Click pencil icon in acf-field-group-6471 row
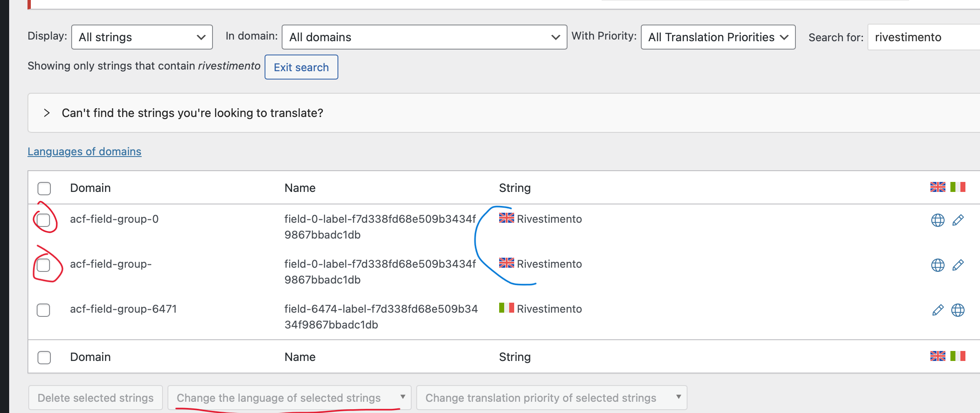The image size is (980, 413). pyautogui.click(x=937, y=310)
